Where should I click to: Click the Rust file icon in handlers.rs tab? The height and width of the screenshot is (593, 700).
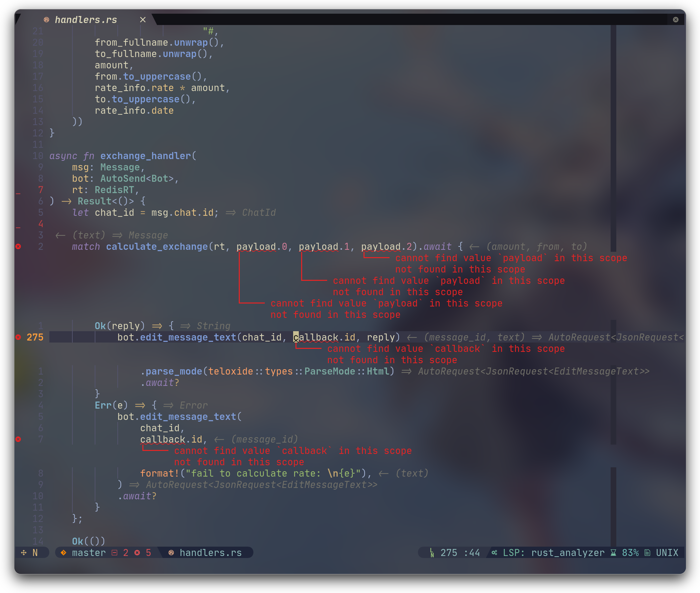[46, 20]
